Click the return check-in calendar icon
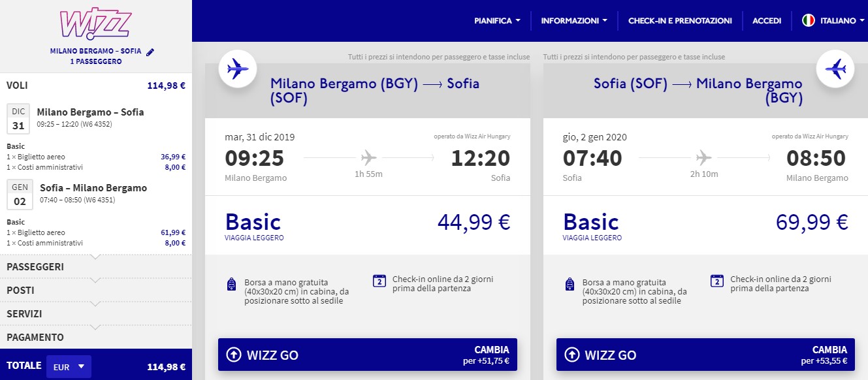 [716, 281]
